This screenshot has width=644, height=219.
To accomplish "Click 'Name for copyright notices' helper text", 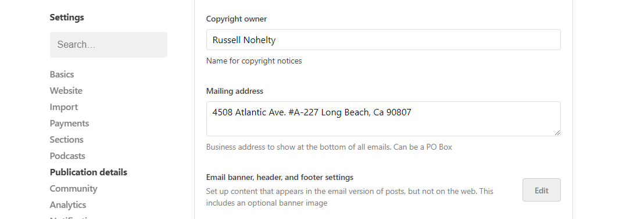I will coord(254,61).
